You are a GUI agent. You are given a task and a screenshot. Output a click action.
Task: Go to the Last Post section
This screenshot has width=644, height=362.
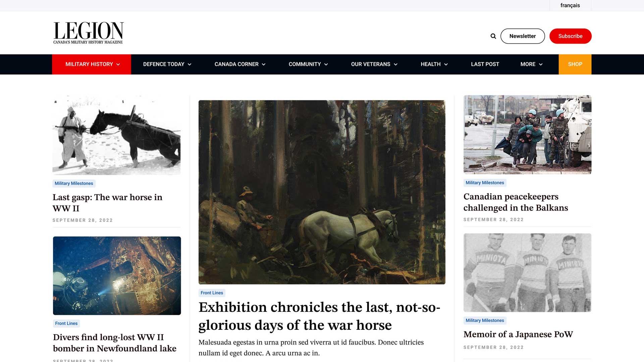[485, 64]
